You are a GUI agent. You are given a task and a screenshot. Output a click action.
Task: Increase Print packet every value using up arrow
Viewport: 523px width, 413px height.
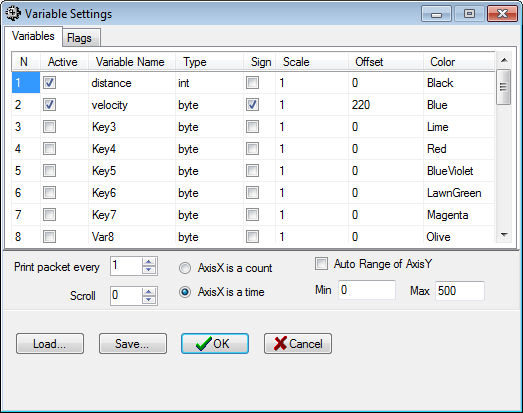(x=149, y=262)
